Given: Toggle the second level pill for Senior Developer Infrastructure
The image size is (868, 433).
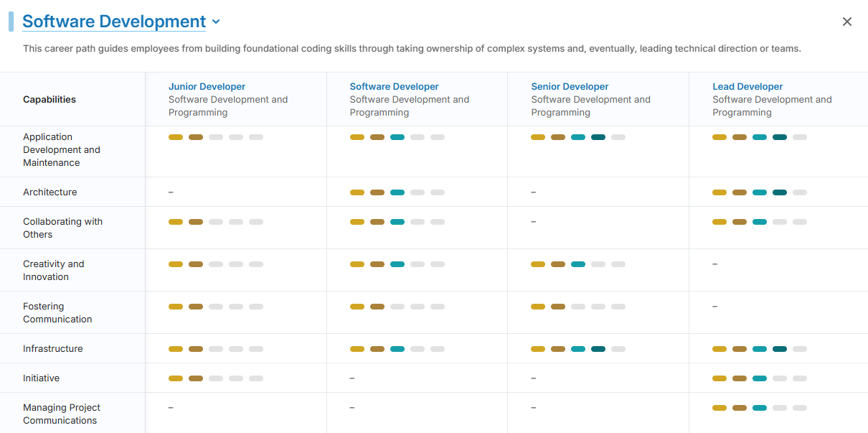Looking at the screenshot, I should click(558, 348).
